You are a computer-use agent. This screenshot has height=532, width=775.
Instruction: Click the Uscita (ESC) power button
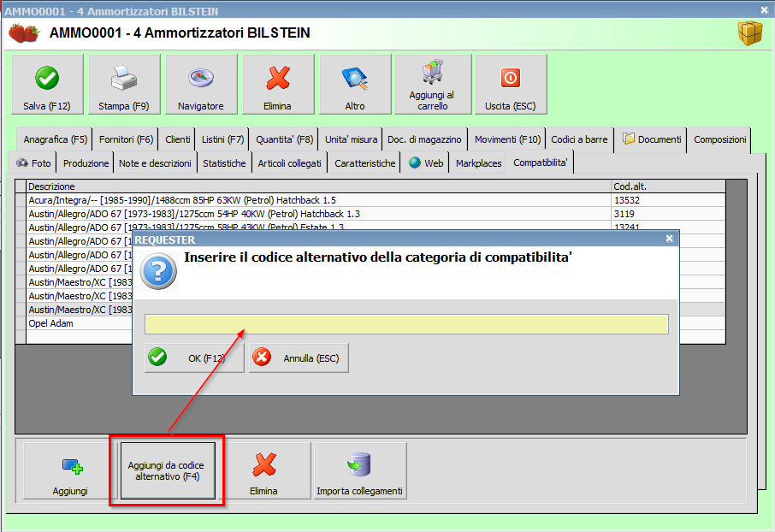(x=511, y=85)
